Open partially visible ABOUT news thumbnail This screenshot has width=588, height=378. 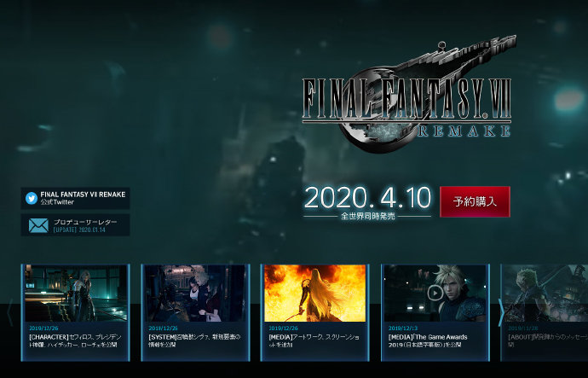tap(545, 294)
